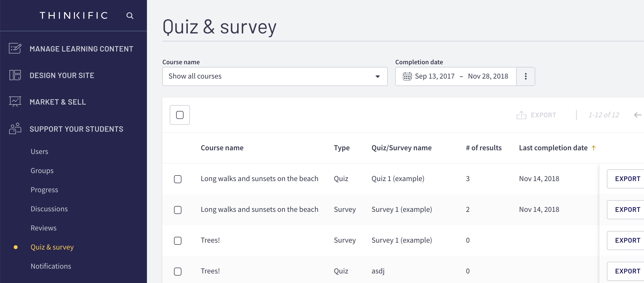This screenshot has width=644, height=283.
Task: Click the Market & Sell chart icon
Action: tap(15, 102)
